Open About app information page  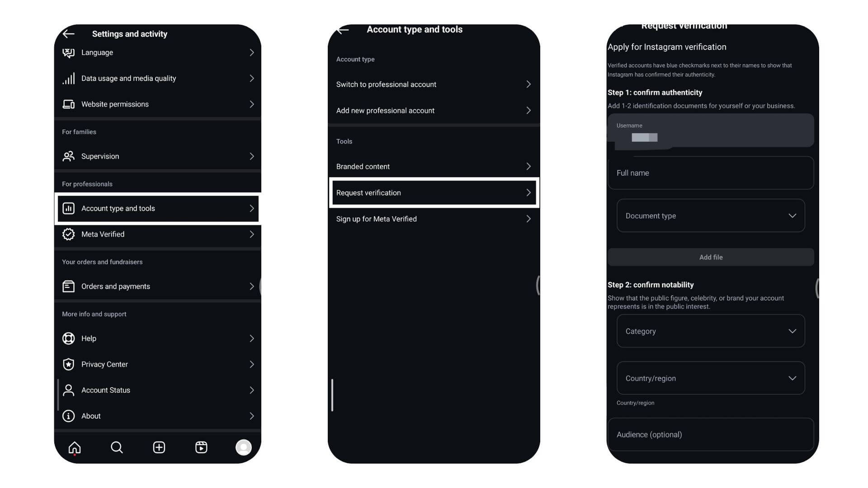click(157, 415)
